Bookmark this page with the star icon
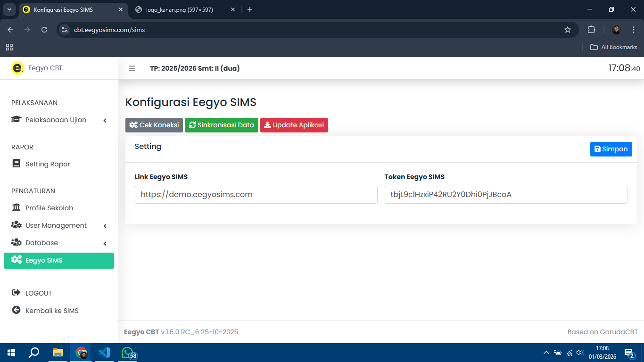 (568, 30)
